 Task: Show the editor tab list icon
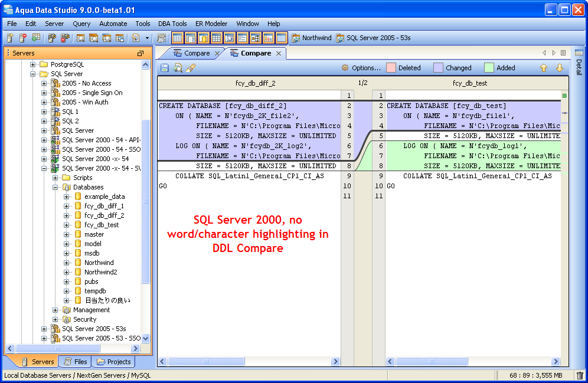[563, 53]
